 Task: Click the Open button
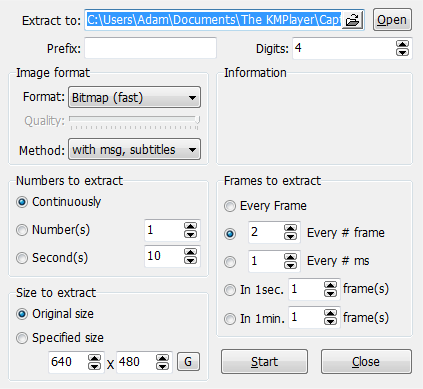click(392, 20)
